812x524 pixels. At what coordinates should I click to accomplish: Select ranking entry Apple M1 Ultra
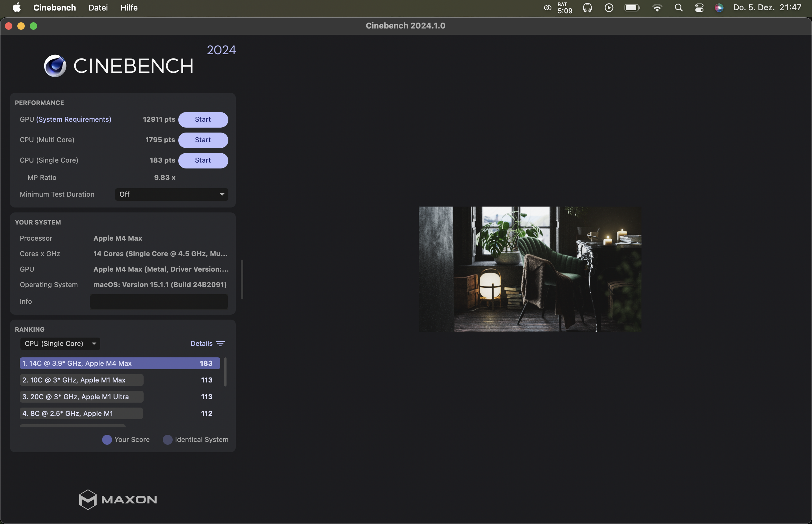(120, 397)
